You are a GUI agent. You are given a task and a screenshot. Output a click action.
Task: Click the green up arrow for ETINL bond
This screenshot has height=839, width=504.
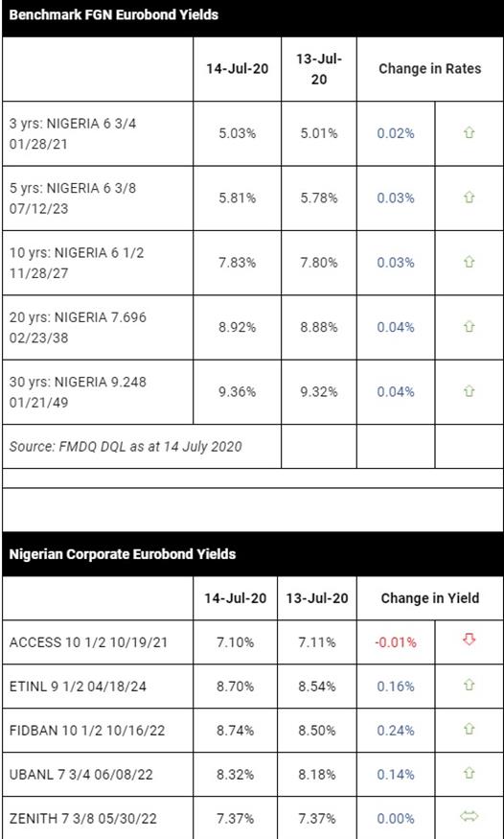tap(469, 686)
